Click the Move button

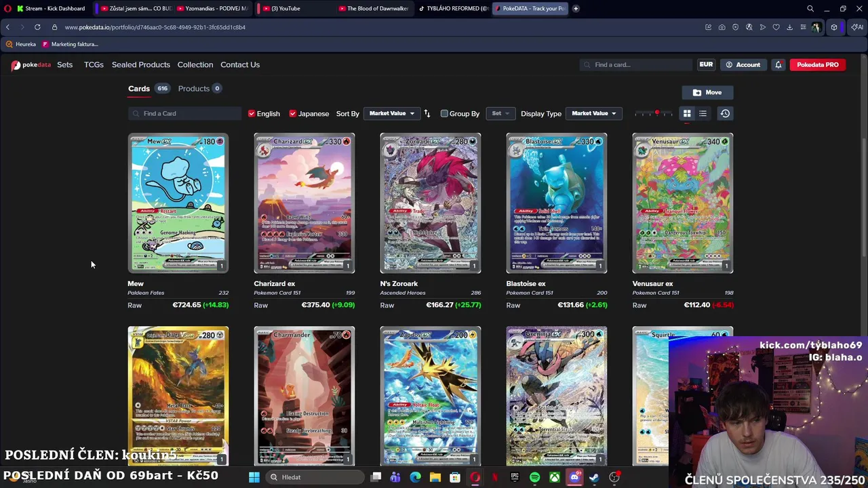click(707, 93)
